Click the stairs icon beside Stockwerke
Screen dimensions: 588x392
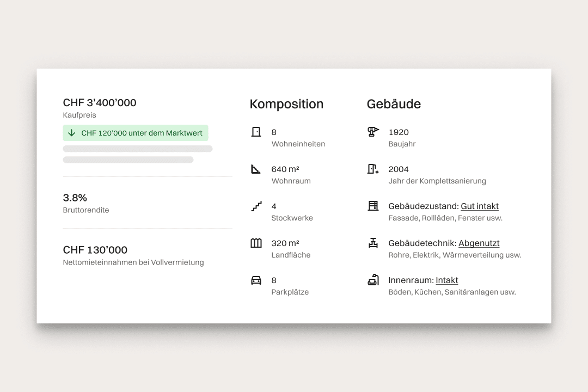[x=256, y=206]
